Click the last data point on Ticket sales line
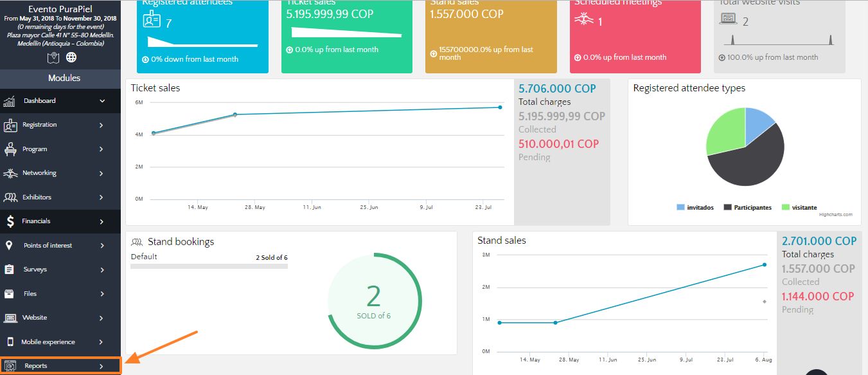Viewport: 868px width, 375px height. click(x=500, y=107)
